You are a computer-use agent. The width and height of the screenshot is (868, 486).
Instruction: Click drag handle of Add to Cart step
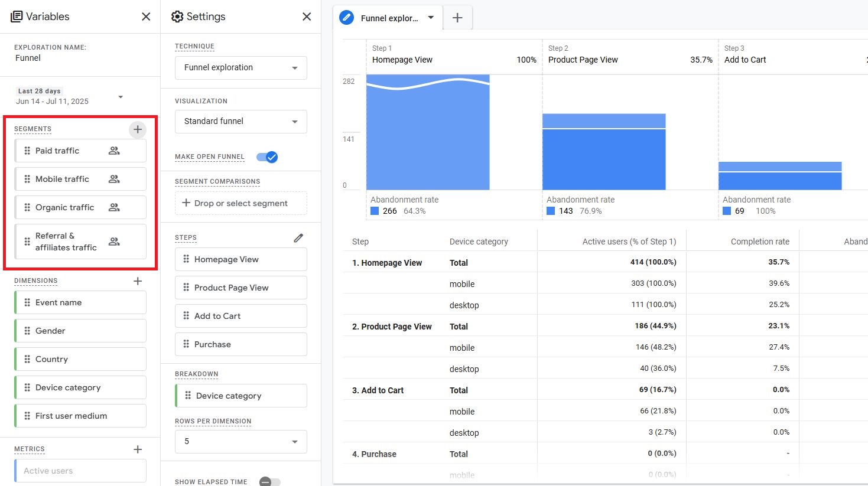(186, 316)
